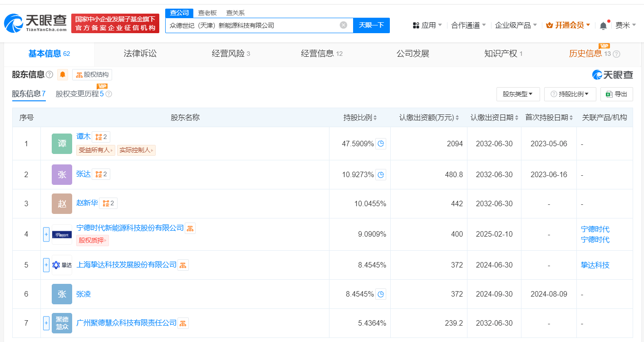Click the 宁德时代 company logo thumbnail
The image size is (644, 342).
point(62,234)
